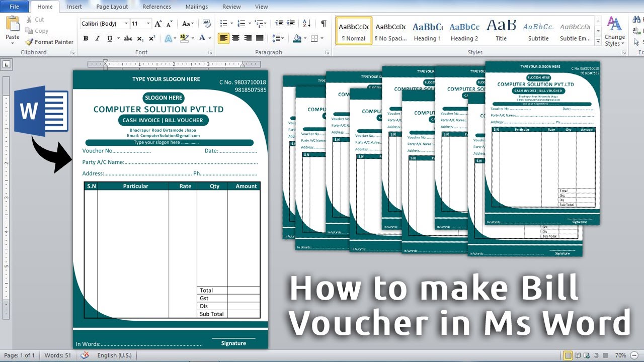Click the Copy command
644x362 pixels.
coord(36,31)
